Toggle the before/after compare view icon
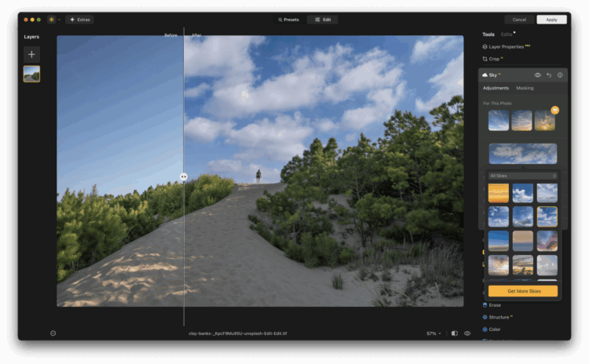The height and width of the screenshot is (364, 589). pos(454,333)
